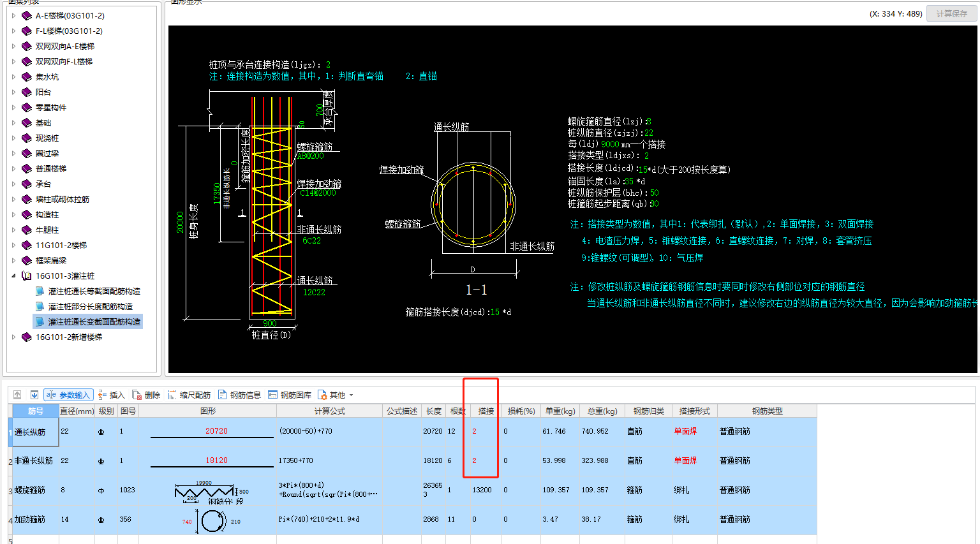Click the open book icon beside 16G101-3灌注桩
Image resolution: width=980 pixels, height=544 pixels.
tap(26, 276)
